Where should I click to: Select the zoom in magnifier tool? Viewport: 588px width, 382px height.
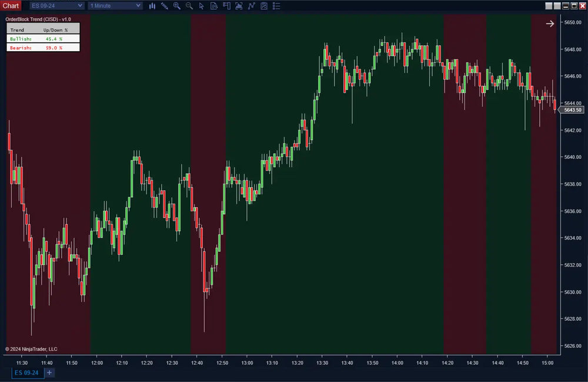[x=177, y=6]
